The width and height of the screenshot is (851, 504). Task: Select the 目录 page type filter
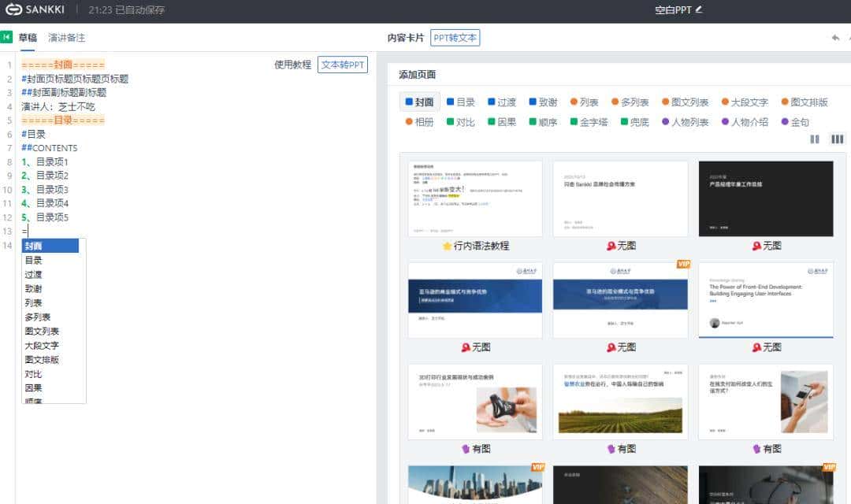pos(460,102)
